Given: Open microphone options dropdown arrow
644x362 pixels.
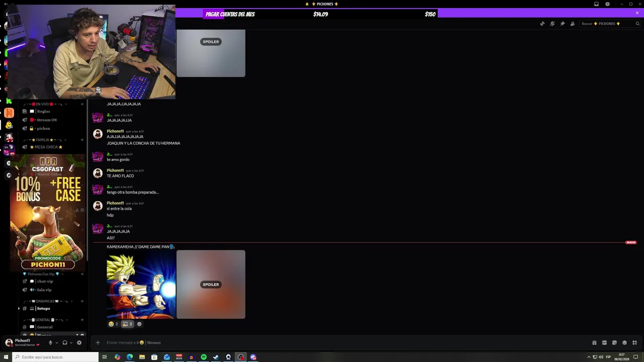Looking at the screenshot, I should (57, 343).
